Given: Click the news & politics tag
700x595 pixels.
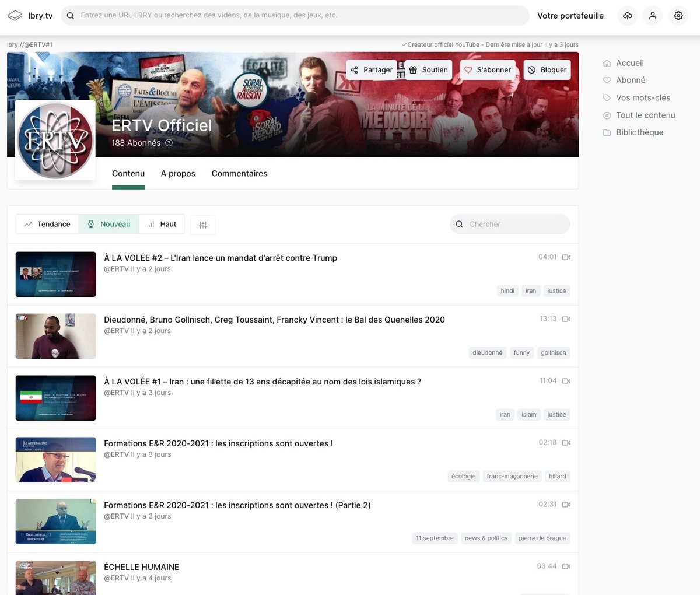Looking at the screenshot, I should (486, 538).
